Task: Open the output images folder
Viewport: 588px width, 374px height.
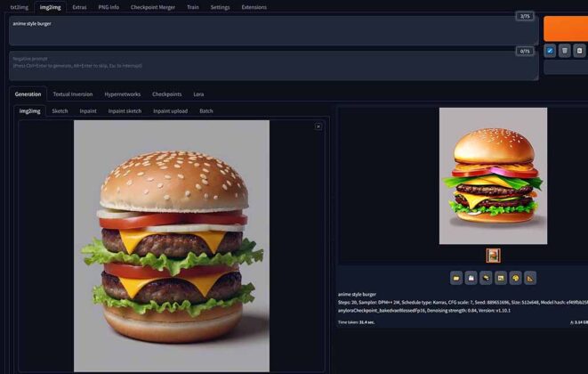Action: point(456,278)
